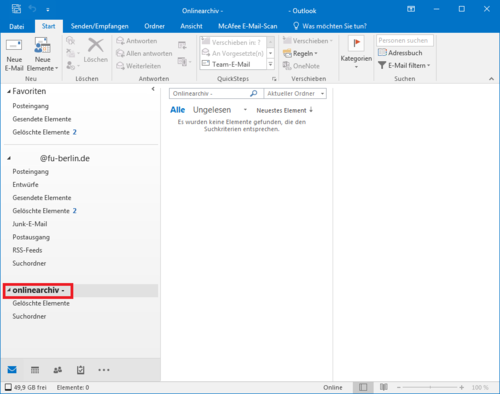Viewport: 500px width, 394px height.
Task: Open the Aktueller Ordner scope dropdown
Action: coord(295,94)
